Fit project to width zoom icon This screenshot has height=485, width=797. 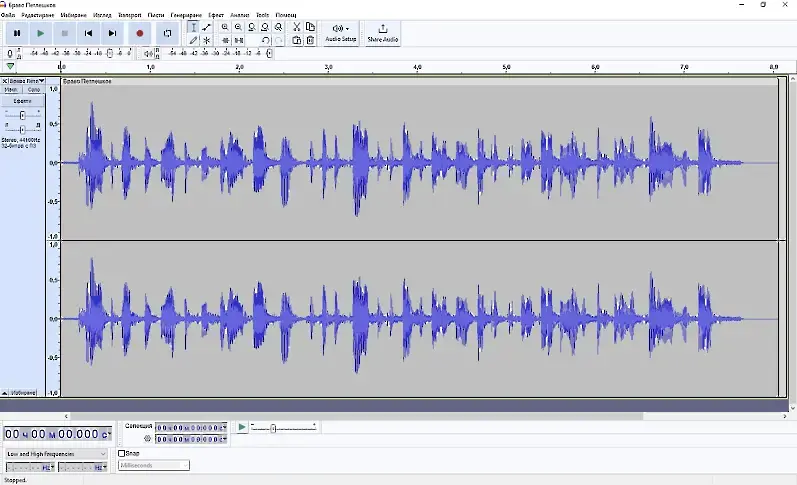pos(265,27)
